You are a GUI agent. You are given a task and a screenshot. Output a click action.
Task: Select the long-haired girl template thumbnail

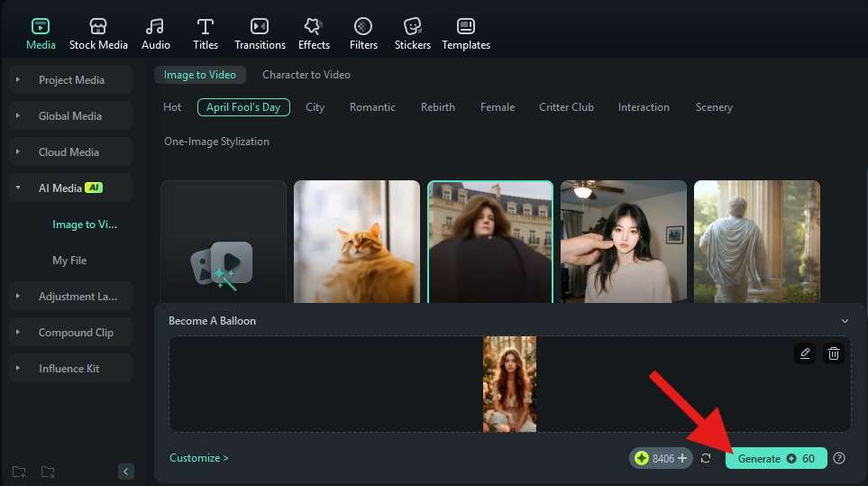[624, 242]
